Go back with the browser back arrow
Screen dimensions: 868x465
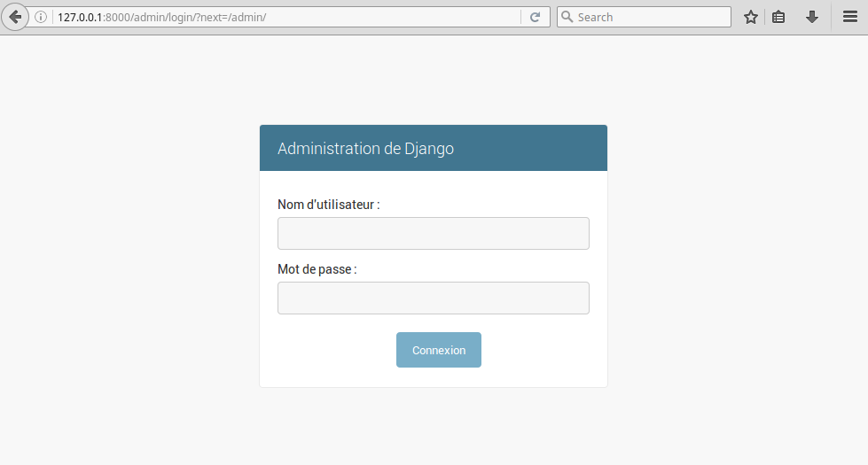pyautogui.click(x=15, y=17)
